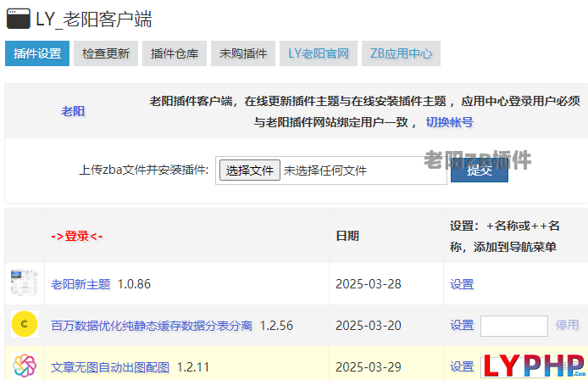Open 百万数据优化纯静态缓存数据分表分离 plugin link
This screenshot has width=588, height=380.
click(x=152, y=326)
